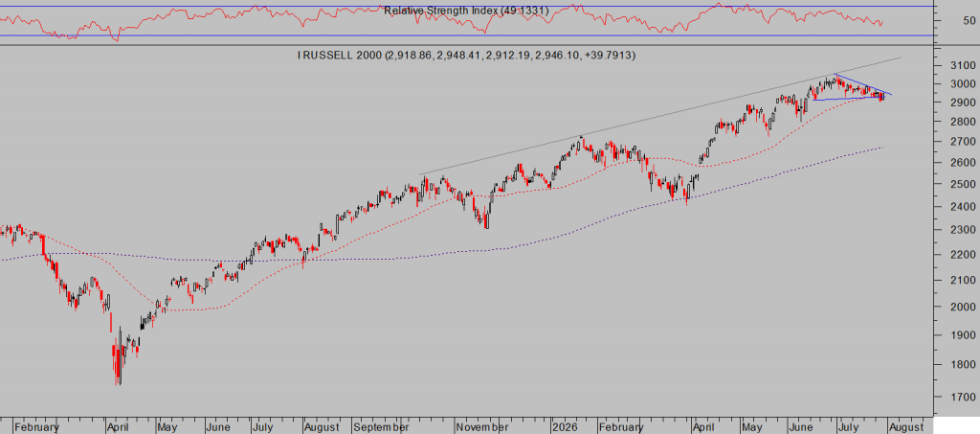Click the 1800 price axis label
Image resolution: width=980 pixels, height=434 pixels.
tap(963, 365)
